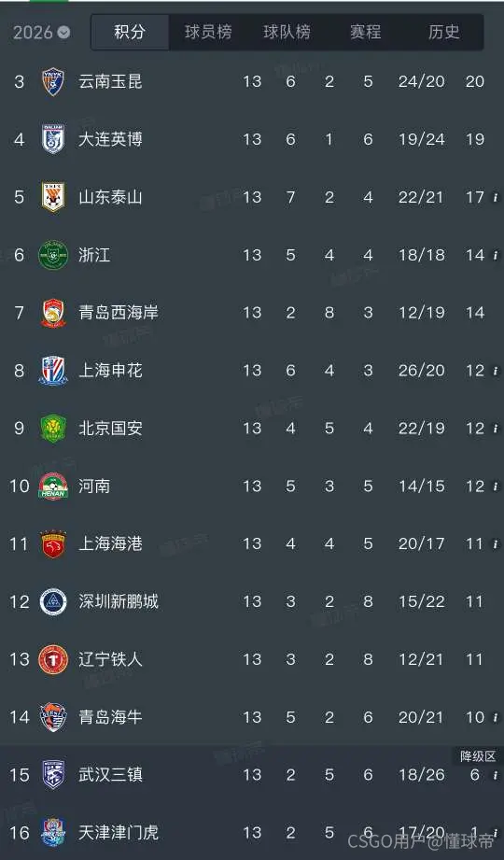This screenshot has width=504, height=860.
Task: Show points info icon for 青岛海牛
Action: (496, 717)
